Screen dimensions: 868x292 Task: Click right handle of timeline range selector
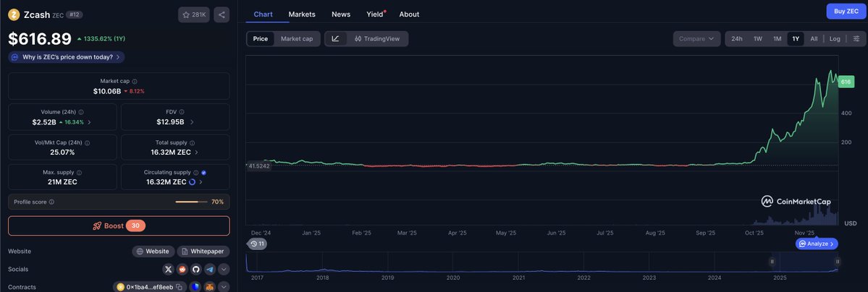point(838,262)
